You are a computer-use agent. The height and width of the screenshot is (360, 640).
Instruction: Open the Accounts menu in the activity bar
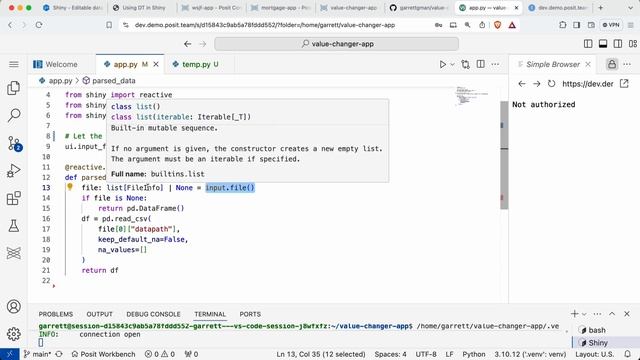click(13, 307)
